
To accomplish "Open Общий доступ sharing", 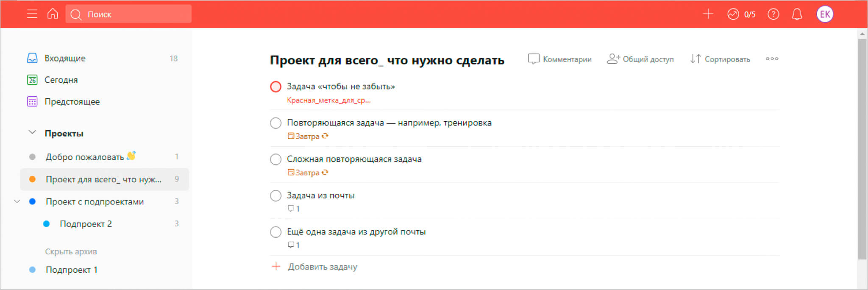I will [640, 59].
